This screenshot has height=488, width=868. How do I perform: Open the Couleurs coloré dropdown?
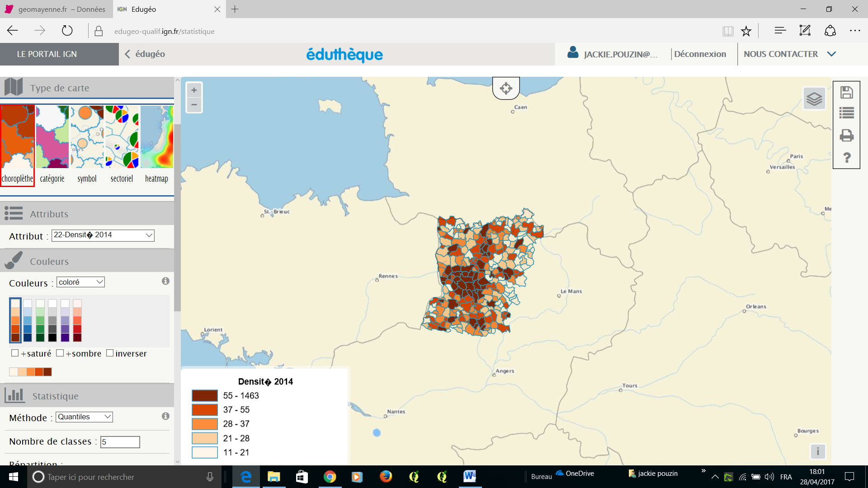click(x=80, y=282)
